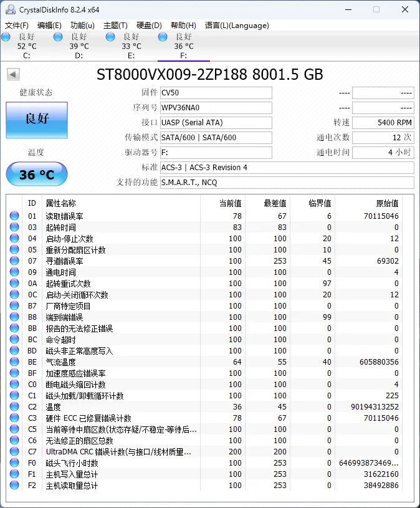Click the rotation speed field 5400 RPM
The width and height of the screenshot is (420, 508).
pyautogui.click(x=383, y=122)
